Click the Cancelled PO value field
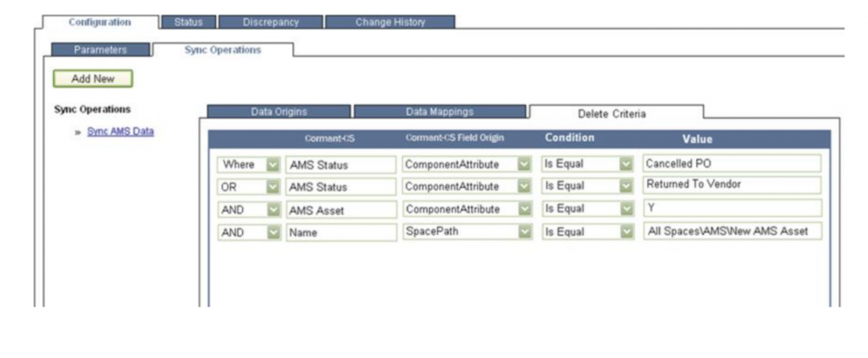The width and height of the screenshot is (868, 358). pos(731,163)
